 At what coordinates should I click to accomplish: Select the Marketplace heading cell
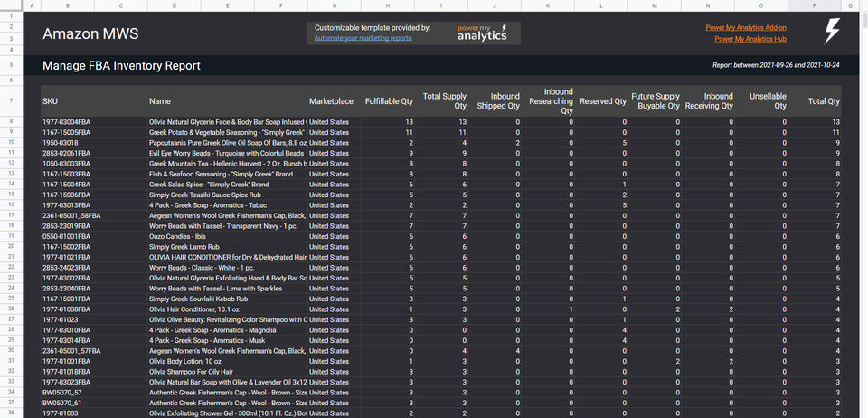click(x=331, y=101)
